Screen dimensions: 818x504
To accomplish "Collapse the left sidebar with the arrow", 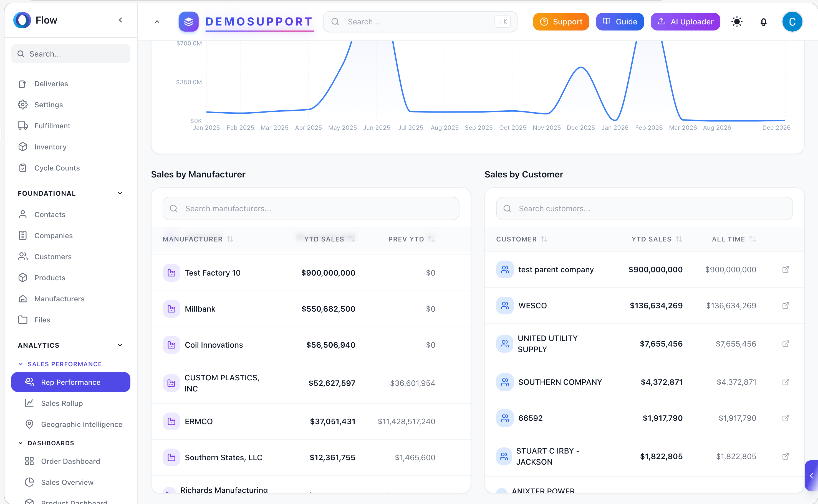I will [120, 20].
